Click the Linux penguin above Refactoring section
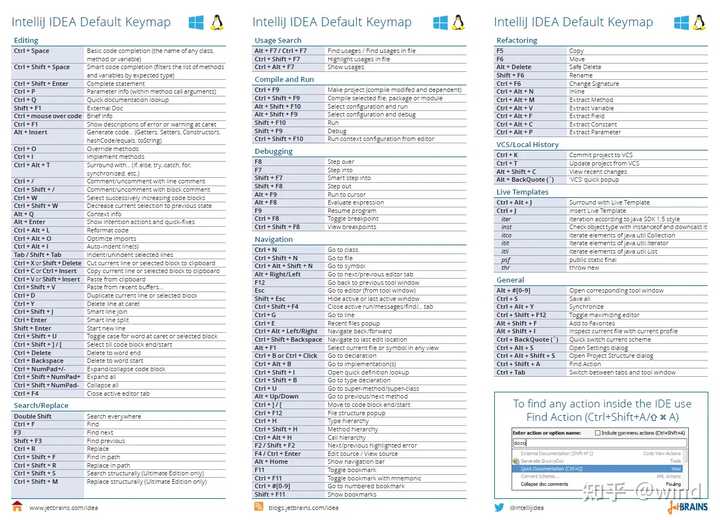The width and height of the screenshot is (720, 520). point(699,22)
